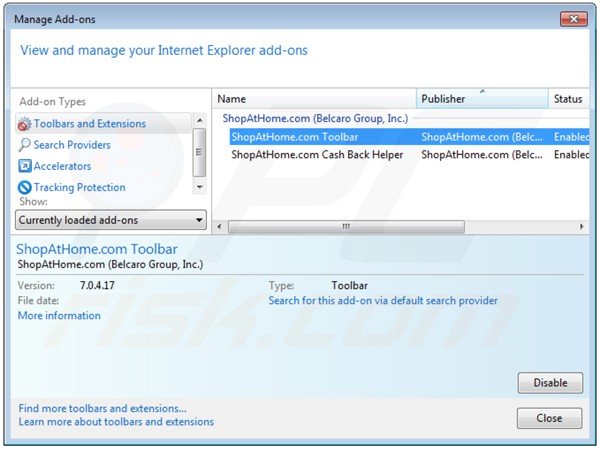Open the More information link
The height and width of the screenshot is (451, 600).
click(59, 316)
